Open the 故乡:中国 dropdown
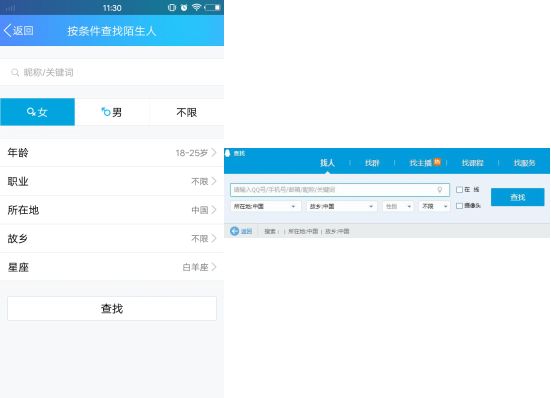The image size is (551, 398). click(342, 206)
